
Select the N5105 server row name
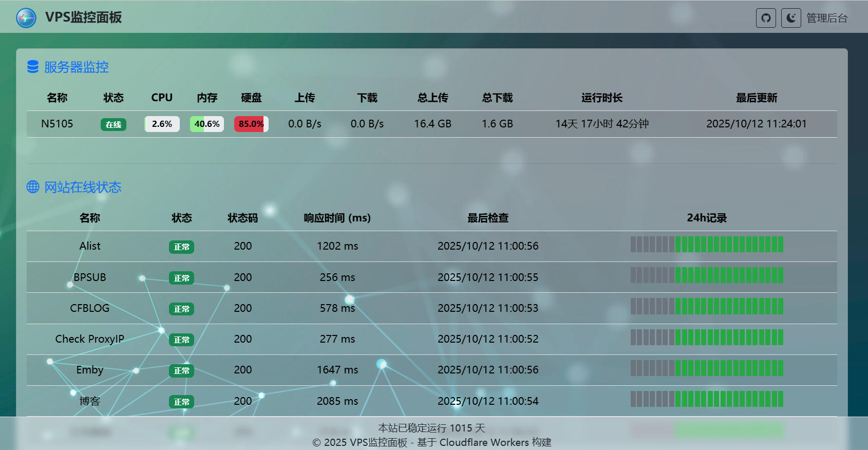click(57, 124)
